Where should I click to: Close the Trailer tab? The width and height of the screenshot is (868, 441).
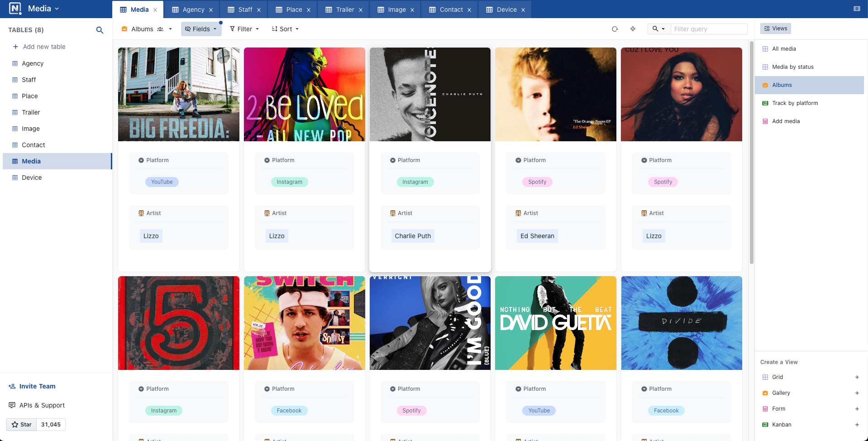tap(361, 10)
